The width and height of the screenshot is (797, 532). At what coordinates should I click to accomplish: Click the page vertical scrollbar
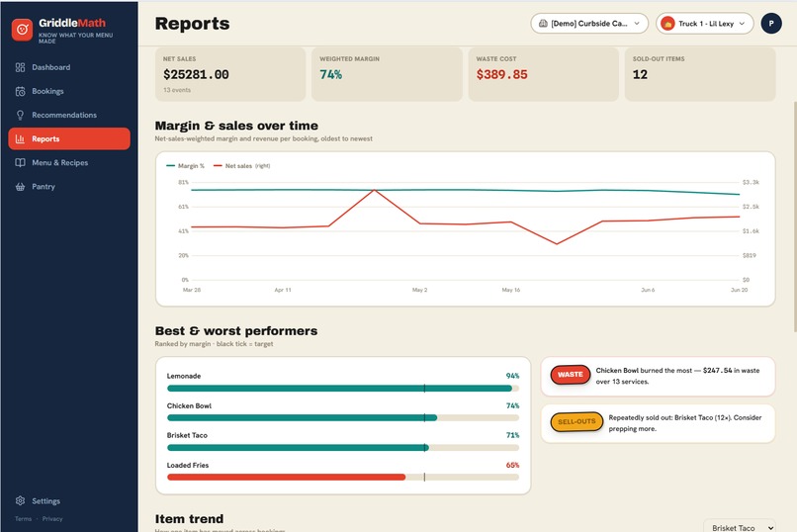(x=794, y=217)
